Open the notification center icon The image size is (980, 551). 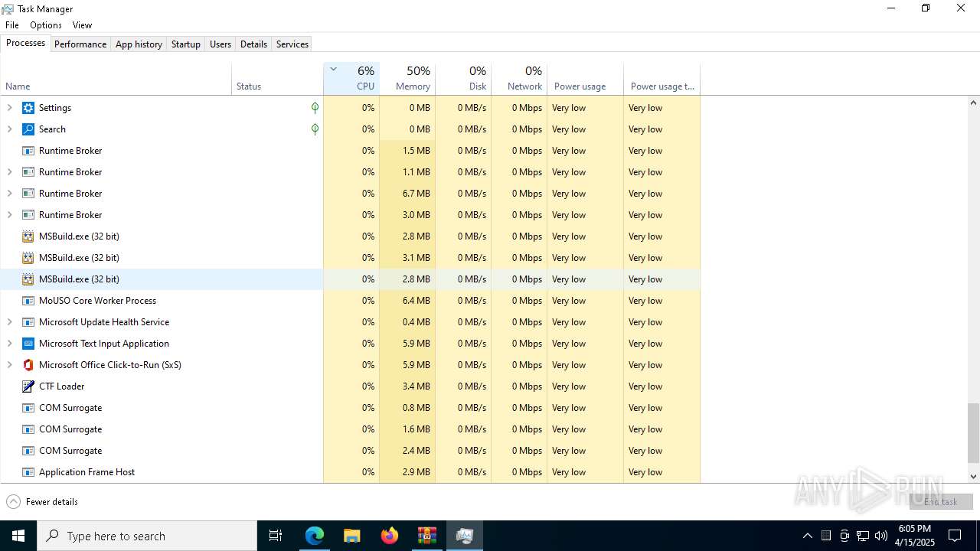955,536
